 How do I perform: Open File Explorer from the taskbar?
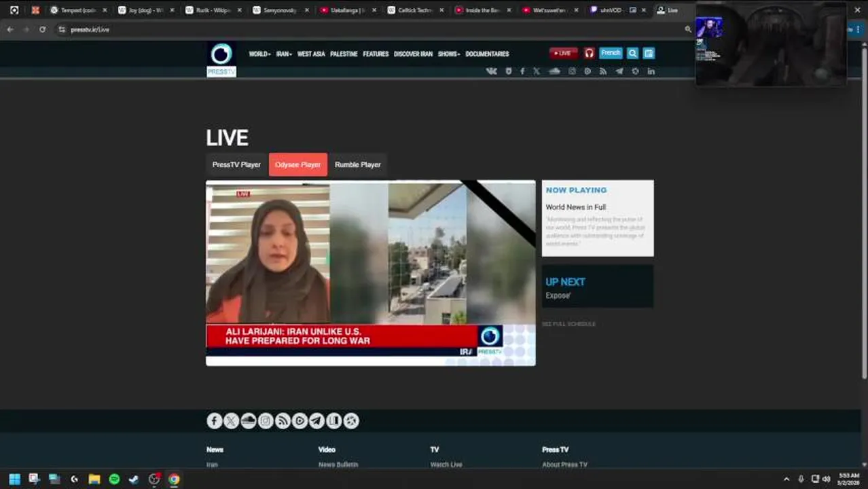coord(94,479)
